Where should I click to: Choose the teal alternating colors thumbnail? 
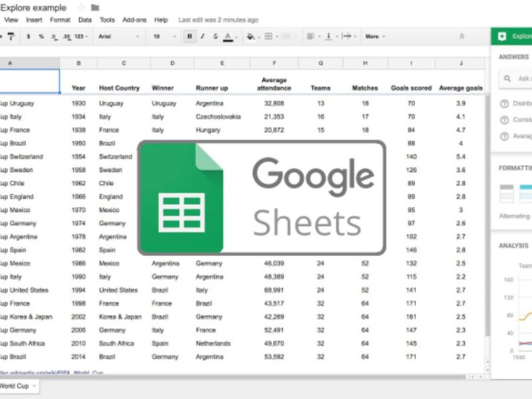[x=525, y=194]
